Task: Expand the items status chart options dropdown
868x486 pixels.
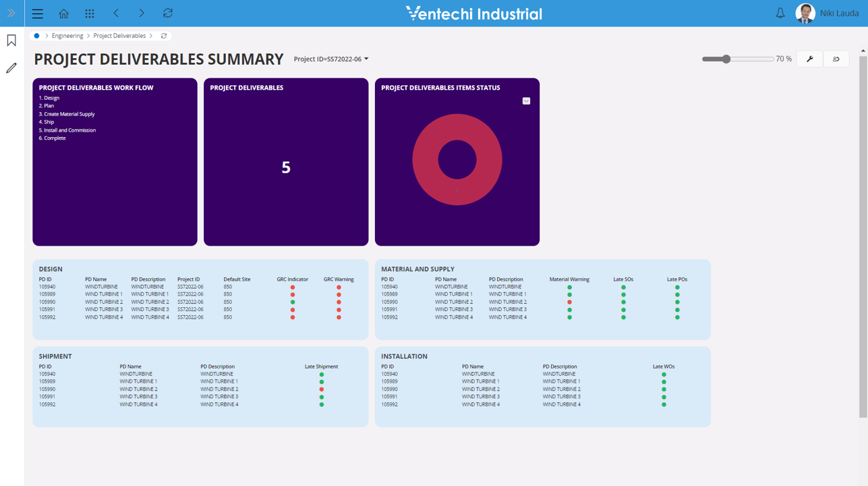Action: point(526,101)
